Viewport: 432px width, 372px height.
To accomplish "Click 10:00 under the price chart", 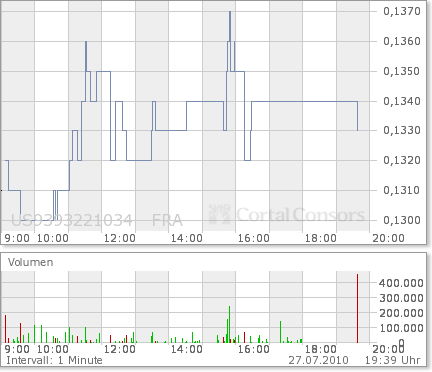I will coord(53,238).
